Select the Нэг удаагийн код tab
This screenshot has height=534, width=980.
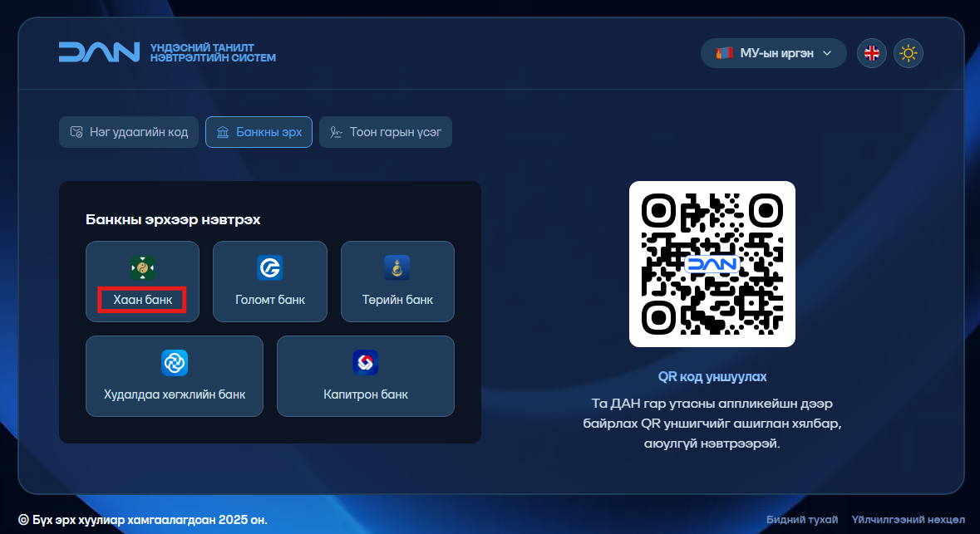pyautogui.click(x=129, y=132)
